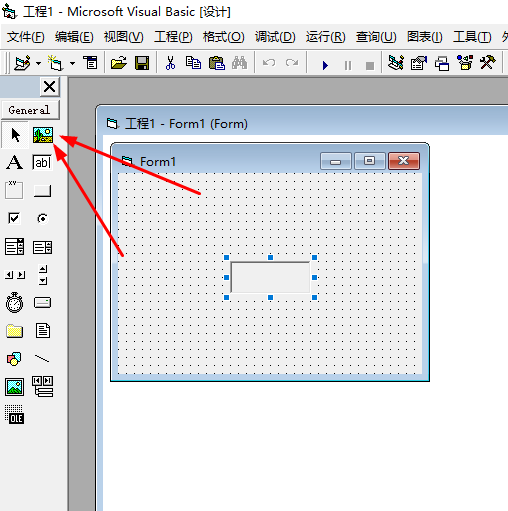Viewport: 508px width, 511px height.
Task: Open the 查询(U) menu
Action: (x=376, y=37)
